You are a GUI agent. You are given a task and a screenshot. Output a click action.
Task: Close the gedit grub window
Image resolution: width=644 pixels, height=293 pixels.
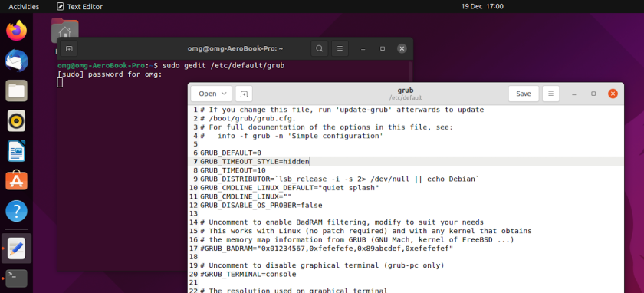tap(613, 94)
